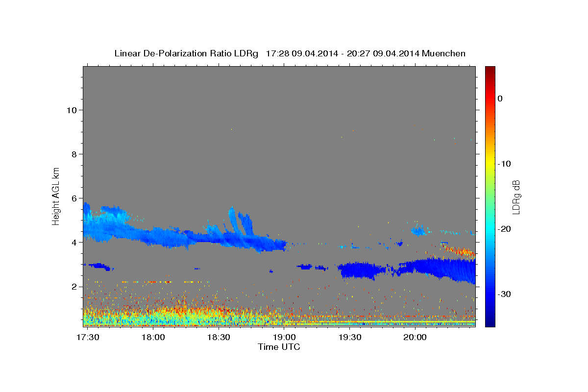Click the 17:30 time tick label
588x392 pixels.
(88, 338)
